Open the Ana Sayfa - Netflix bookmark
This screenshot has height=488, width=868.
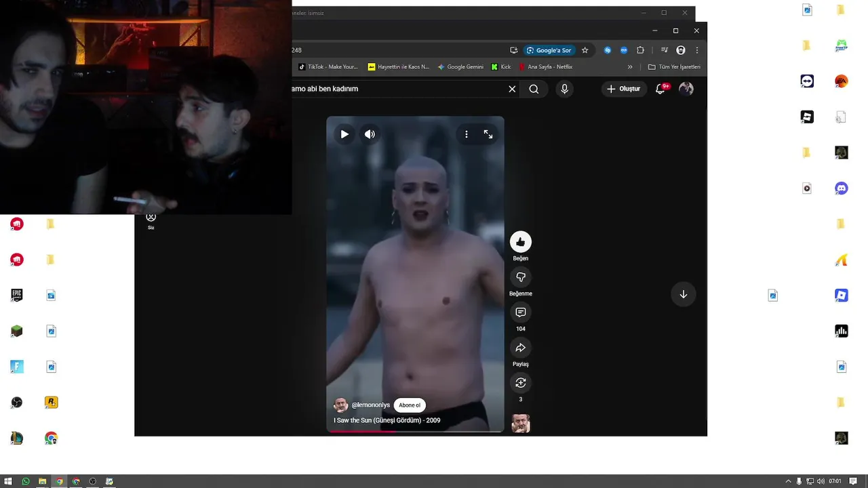[x=546, y=67]
